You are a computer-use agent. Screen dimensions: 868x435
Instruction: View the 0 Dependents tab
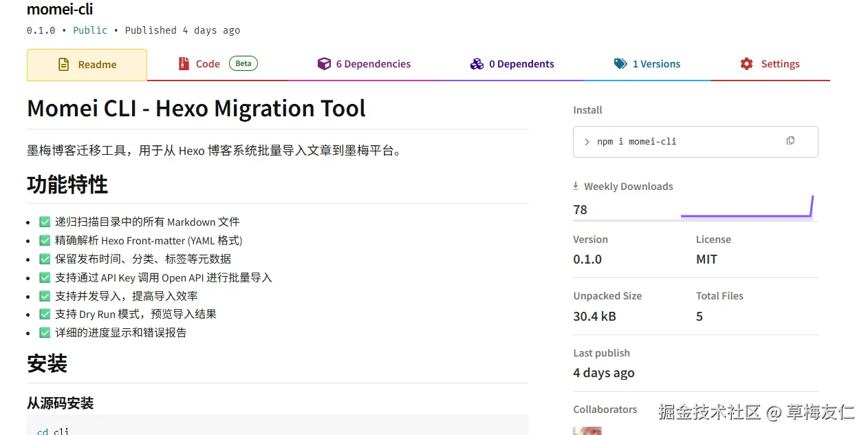[512, 64]
